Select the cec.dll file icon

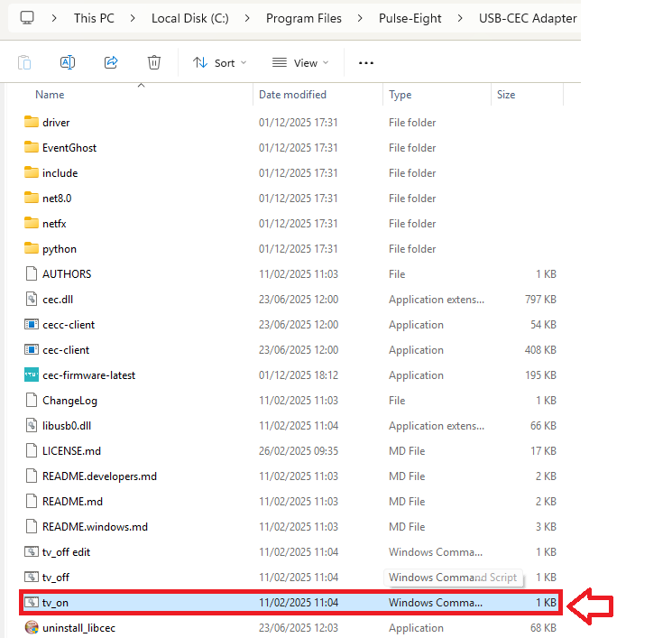32,299
